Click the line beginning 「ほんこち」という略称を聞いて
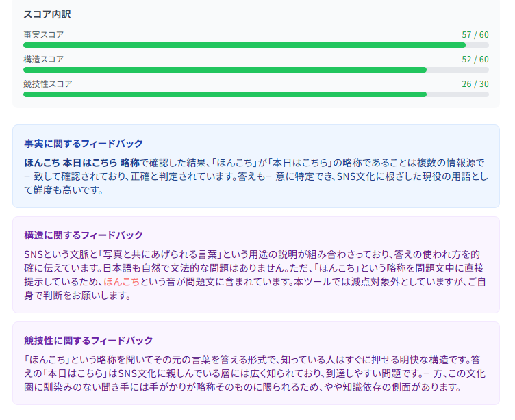The image size is (515, 420). click(252, 360)
